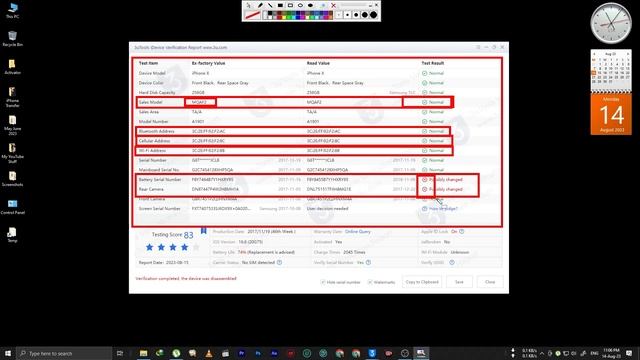Open Premiere Pro from the taskbar
Image resolution: width=640 pixels, height=360 pixels.
(242, 353)
